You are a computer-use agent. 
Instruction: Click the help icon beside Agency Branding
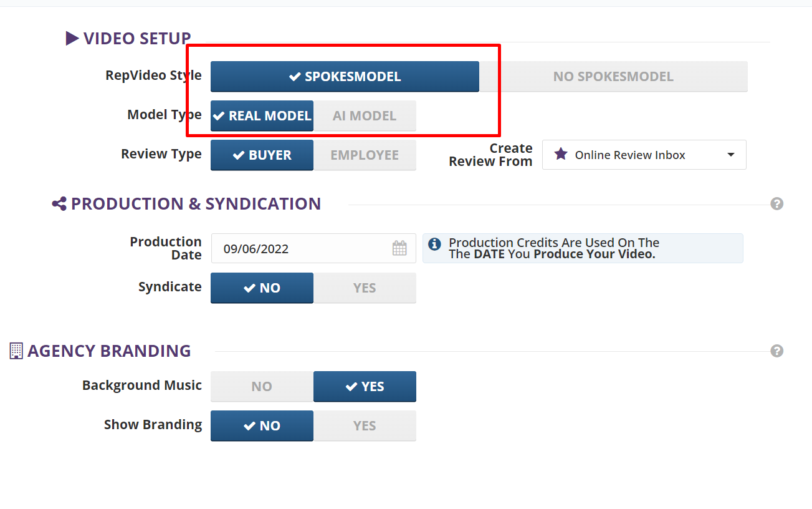[776, 351]
